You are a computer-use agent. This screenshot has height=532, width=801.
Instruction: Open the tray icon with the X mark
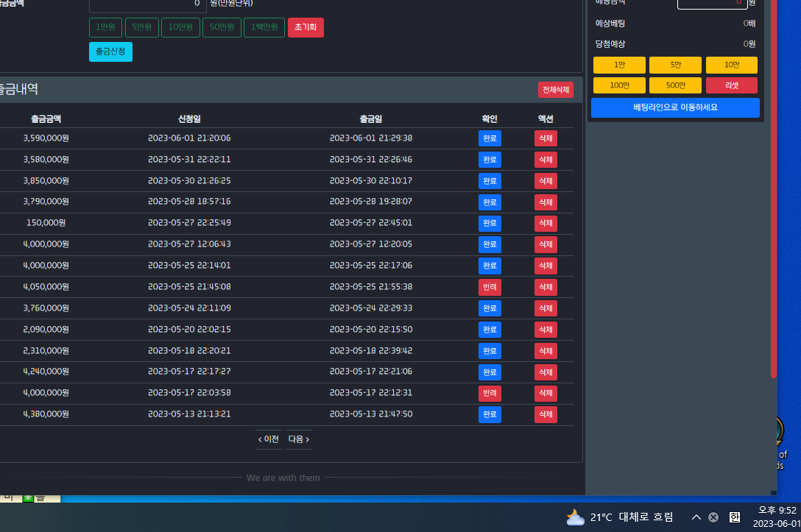[x=713, y=517]
